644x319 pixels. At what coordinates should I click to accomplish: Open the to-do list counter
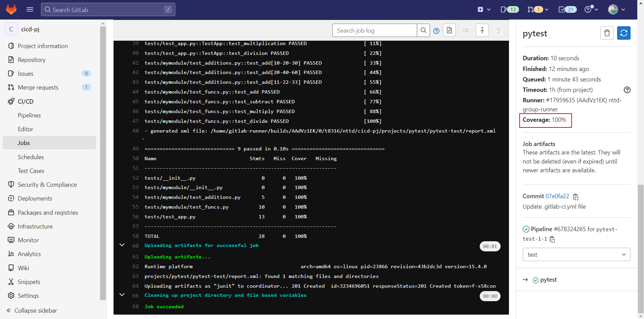(567, 9)
